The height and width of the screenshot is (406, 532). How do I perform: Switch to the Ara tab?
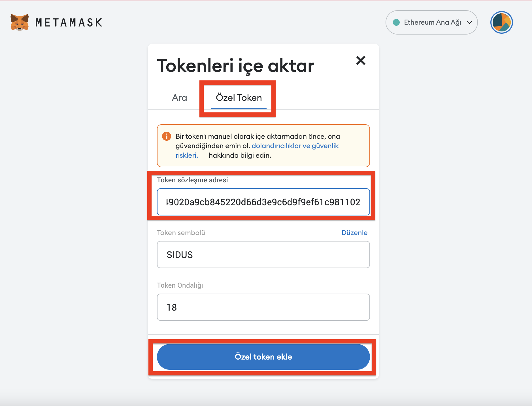[179, 98]
